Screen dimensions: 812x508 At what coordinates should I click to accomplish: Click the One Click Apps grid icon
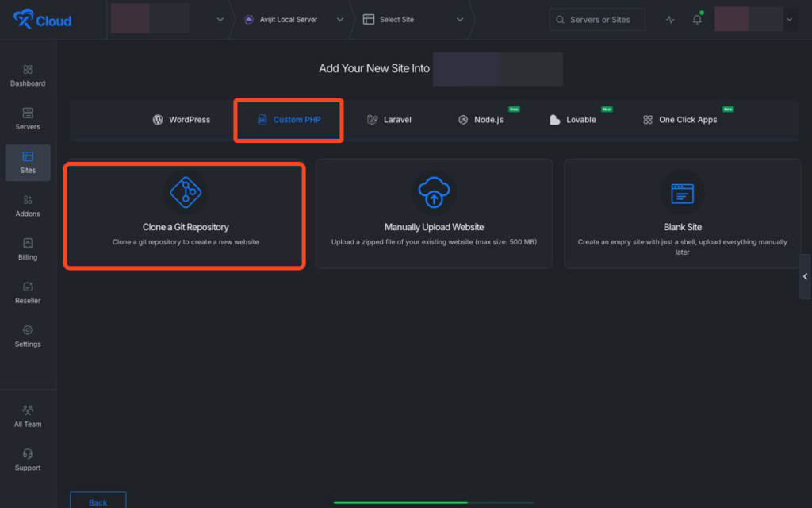pyautogui.click(x=648, y=120)
